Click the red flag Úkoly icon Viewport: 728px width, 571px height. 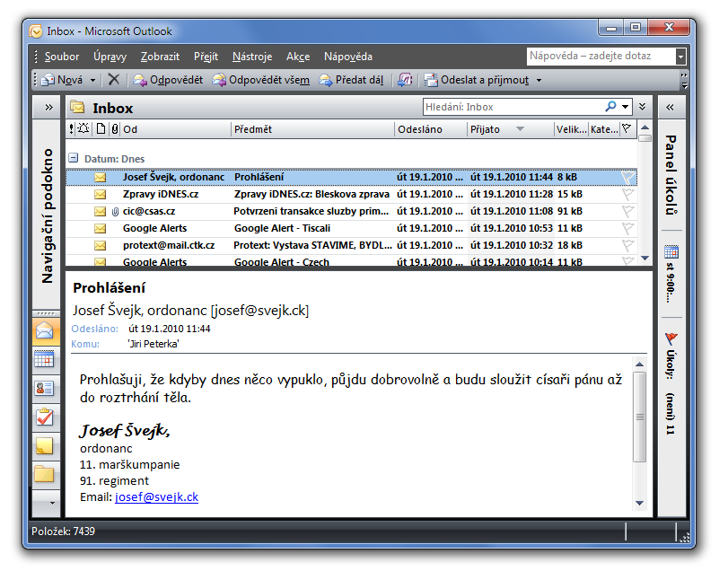671,338
